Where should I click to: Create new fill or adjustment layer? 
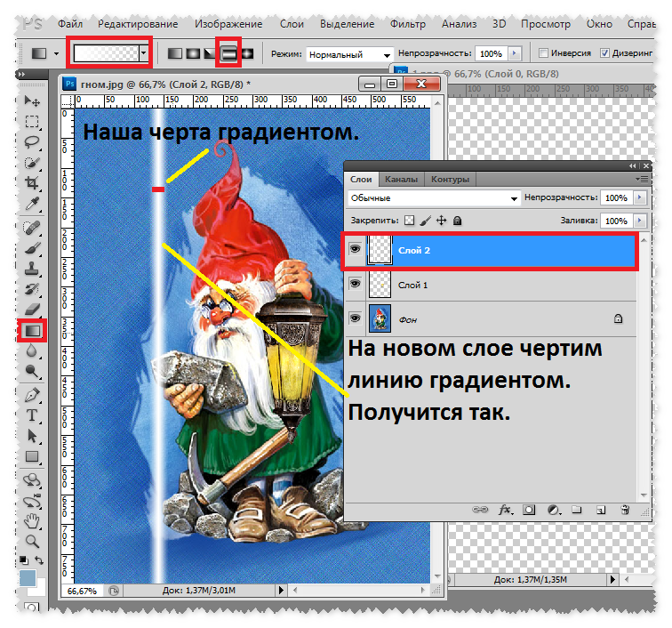tap(554, 510)
